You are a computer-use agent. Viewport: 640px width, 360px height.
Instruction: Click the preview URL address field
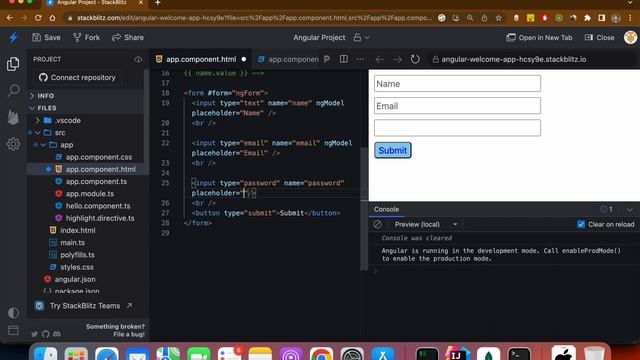click(531, 60)
